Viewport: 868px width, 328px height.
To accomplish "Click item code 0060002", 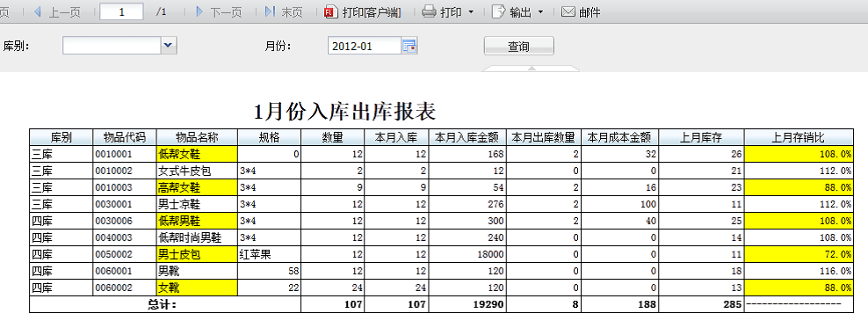I will tap(125, 288).
